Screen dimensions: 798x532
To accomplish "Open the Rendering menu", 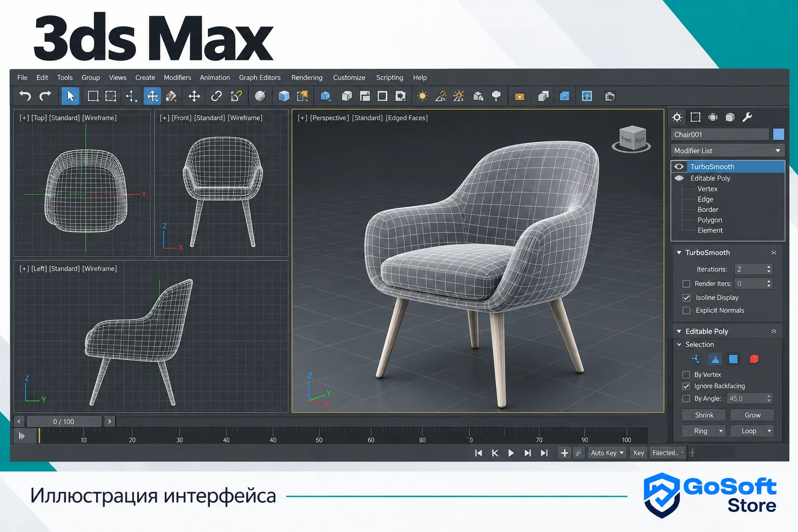I will pyautogui.click(x=307, y=77).
